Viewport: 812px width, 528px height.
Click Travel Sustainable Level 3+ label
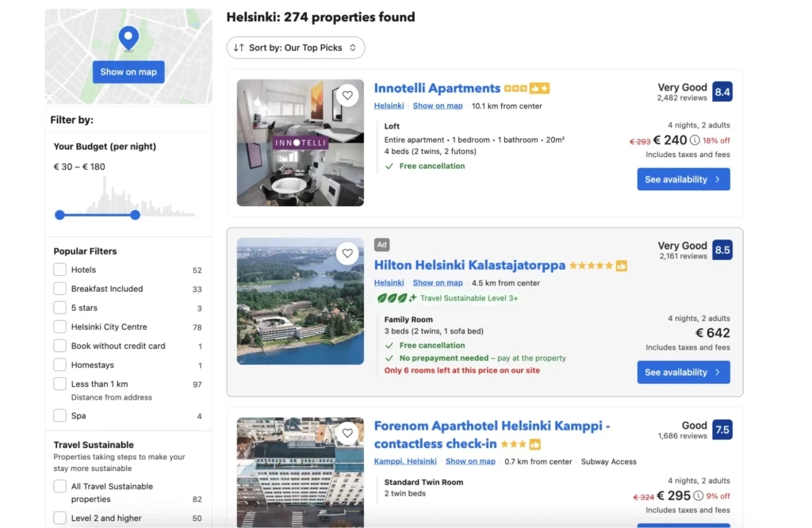click(x=469, y=298)
